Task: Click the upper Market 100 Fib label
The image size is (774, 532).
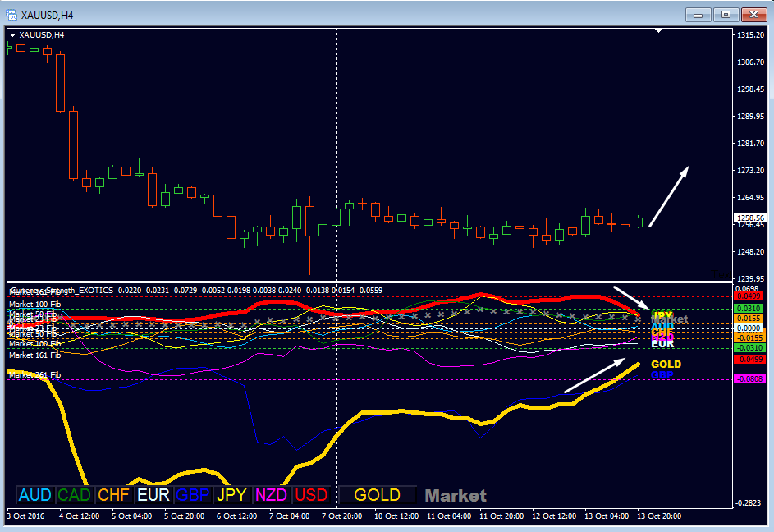Action: click(35, 305)
